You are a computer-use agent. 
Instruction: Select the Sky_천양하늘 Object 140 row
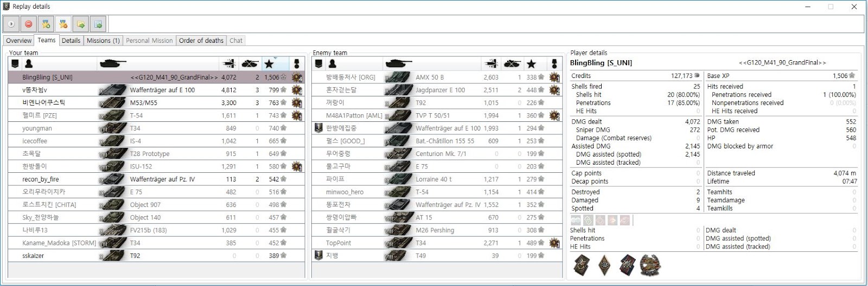click(156, 217)
